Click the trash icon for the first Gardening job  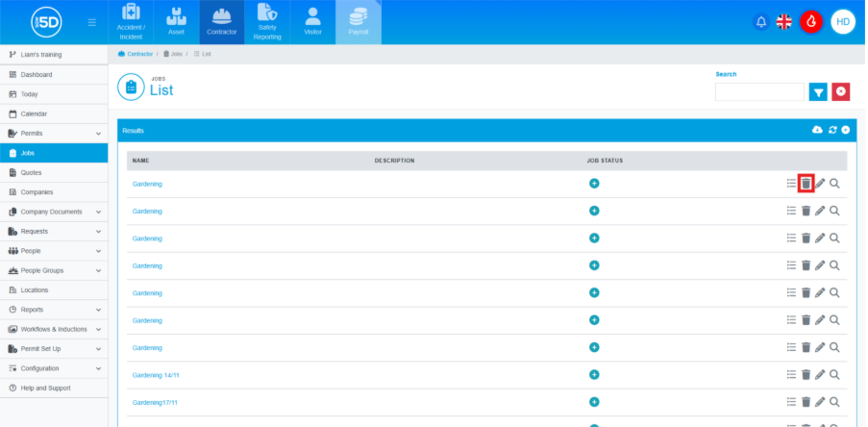click(806, 184)
